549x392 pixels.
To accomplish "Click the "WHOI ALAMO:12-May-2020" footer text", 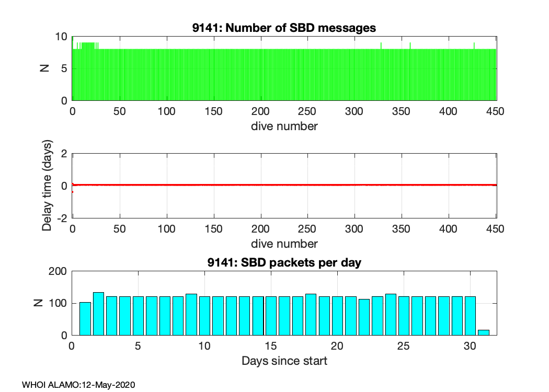I will pos(78,385).
